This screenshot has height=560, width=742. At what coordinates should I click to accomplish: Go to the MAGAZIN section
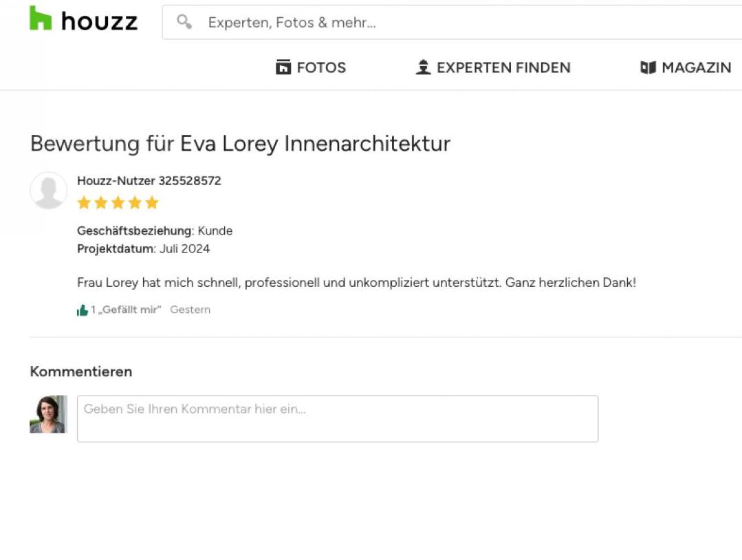pyautogui.click(x=696, y=67)
